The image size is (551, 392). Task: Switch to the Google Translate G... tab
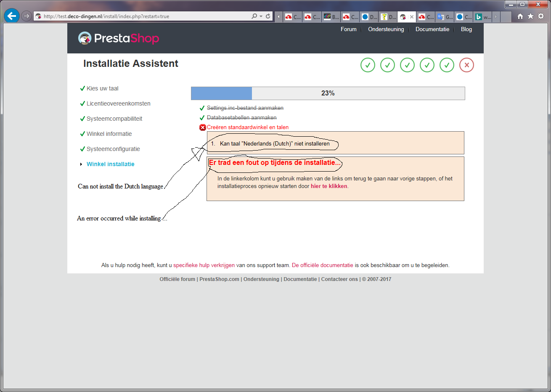(x=445, y=17)
